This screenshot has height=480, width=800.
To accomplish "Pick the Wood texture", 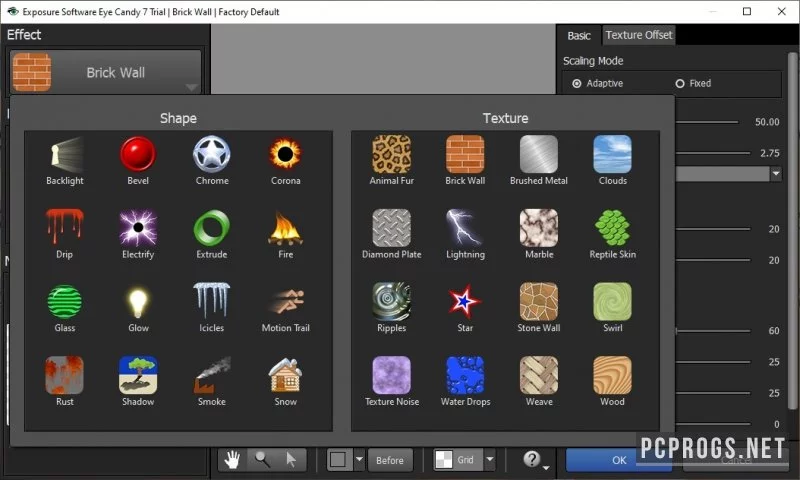I will (612, 375).
